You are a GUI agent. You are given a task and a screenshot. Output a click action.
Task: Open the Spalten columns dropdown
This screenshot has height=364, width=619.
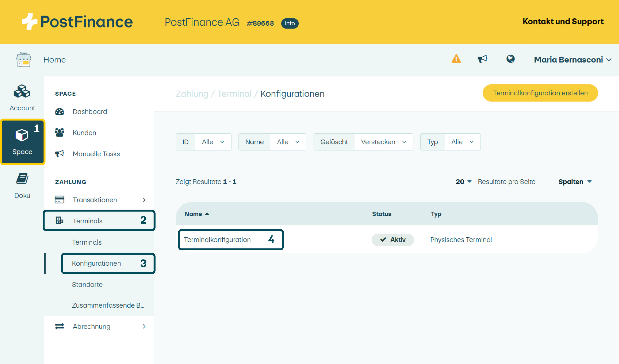(575, 182)
